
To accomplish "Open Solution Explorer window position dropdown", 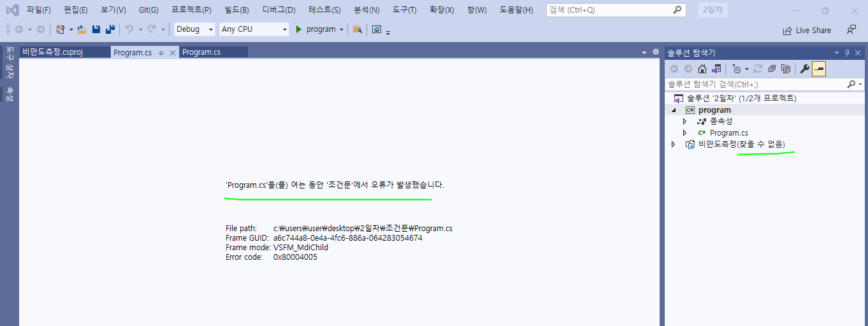I will coord(837,53).
